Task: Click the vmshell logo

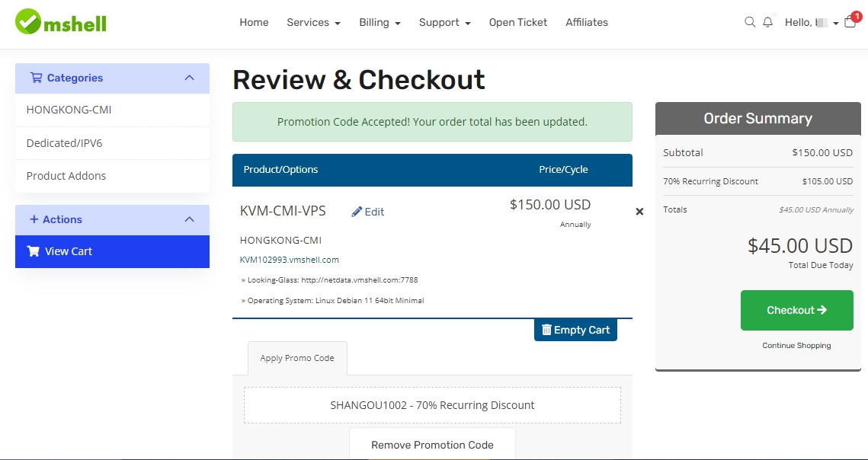Action: coord(61,22)
